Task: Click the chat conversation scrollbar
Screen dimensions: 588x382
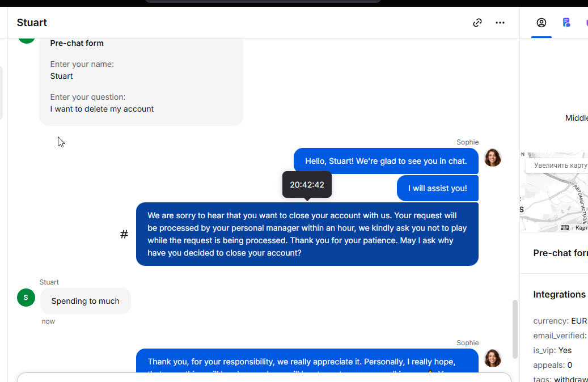Action: pyautogui.click(x=515, y=329)
